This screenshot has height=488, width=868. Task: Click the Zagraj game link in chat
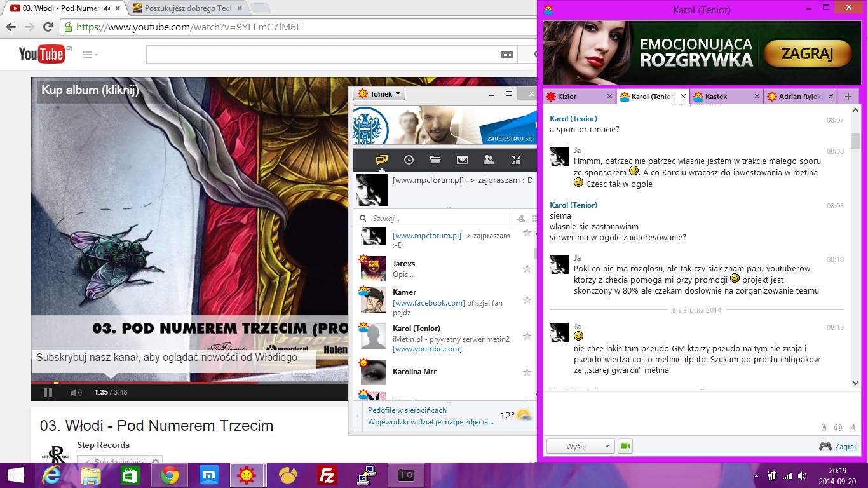(837, 446)
